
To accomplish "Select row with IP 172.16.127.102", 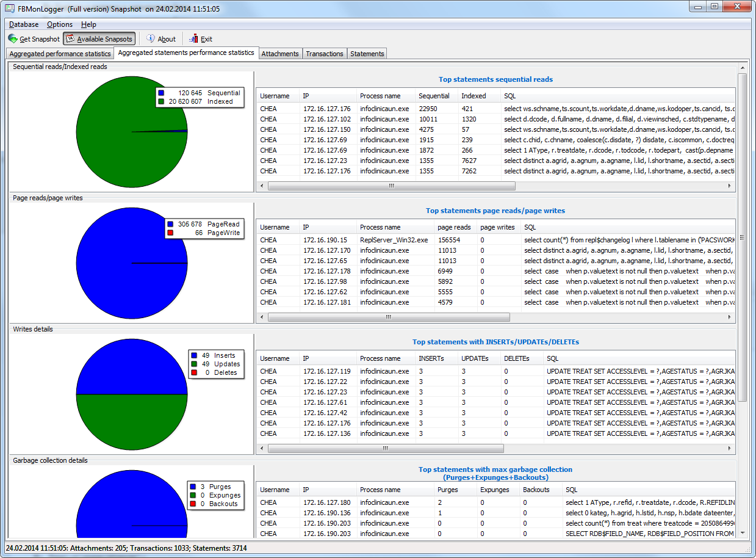I will pyautogui.click(x=495, y=119).
